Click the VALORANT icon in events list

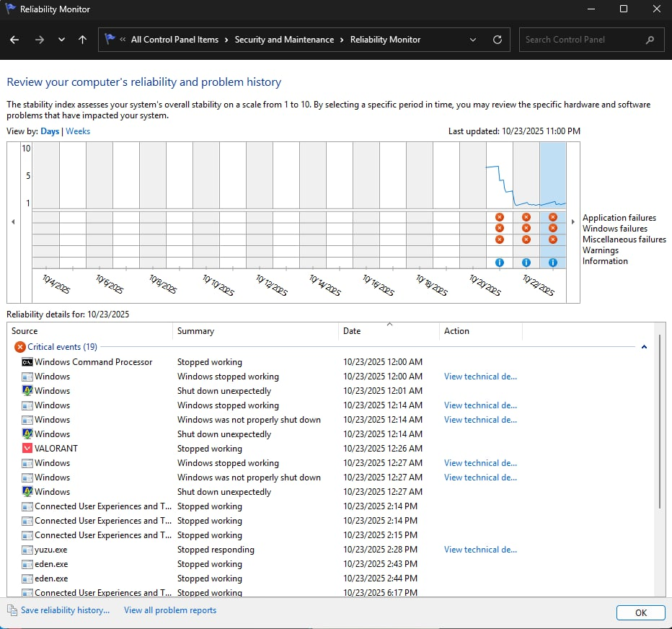tap(27, 449)
